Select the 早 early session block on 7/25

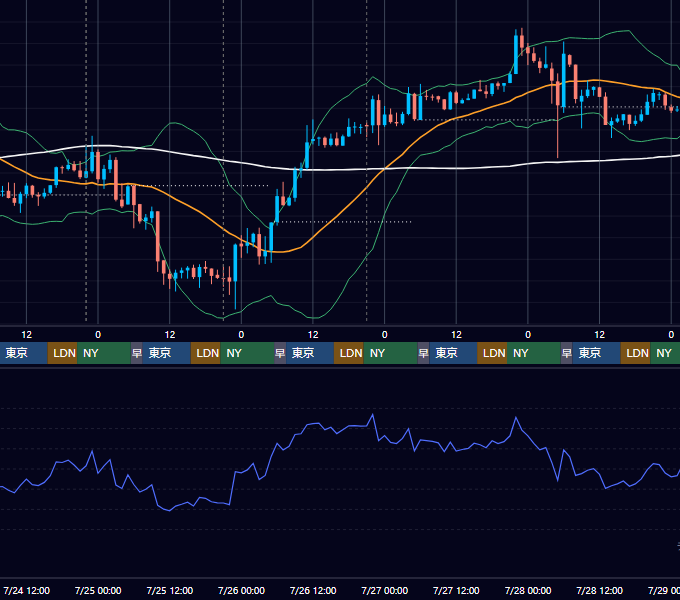pos(137,353)
